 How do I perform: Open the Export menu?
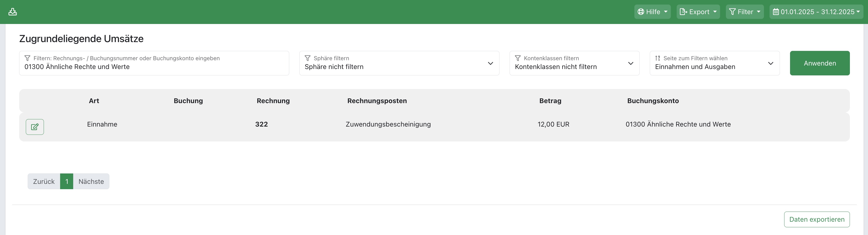[x=698, y=12]
